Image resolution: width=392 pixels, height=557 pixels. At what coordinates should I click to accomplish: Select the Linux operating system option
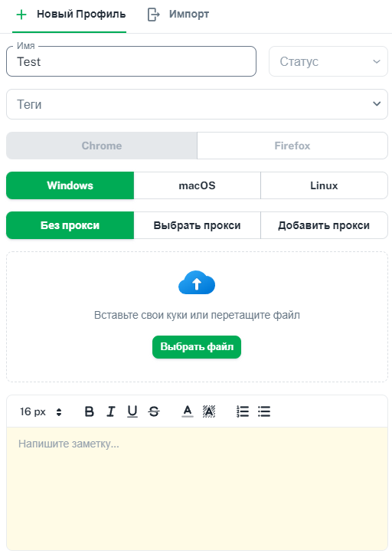pos(324,185)
